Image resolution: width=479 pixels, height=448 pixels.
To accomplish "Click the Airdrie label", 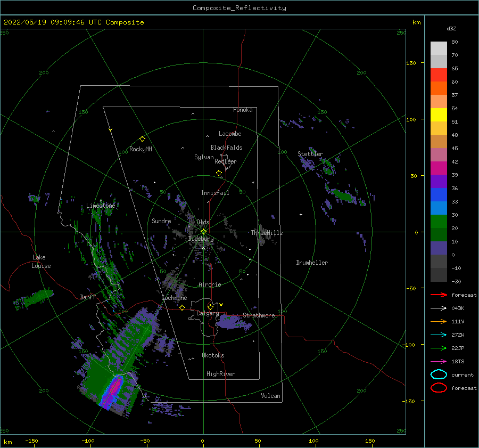I will click(210, 284).
